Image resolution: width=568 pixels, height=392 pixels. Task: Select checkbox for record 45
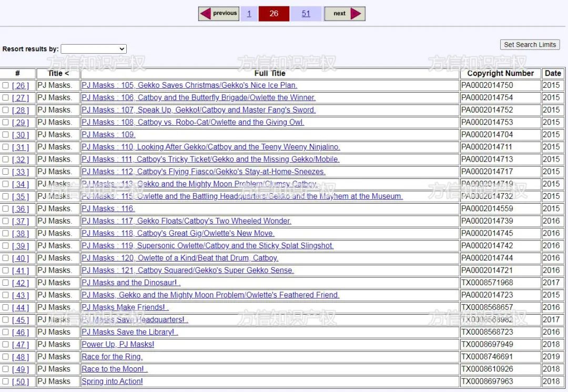click(x=5, y=319)
